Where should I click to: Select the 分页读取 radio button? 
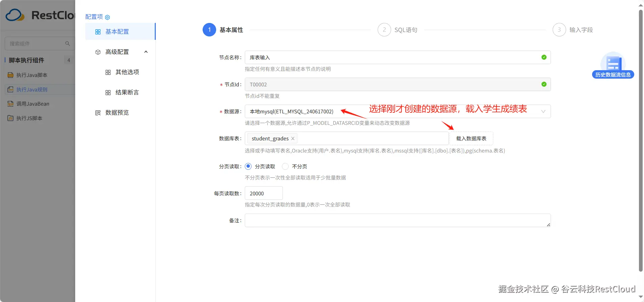tap(248, 166)
